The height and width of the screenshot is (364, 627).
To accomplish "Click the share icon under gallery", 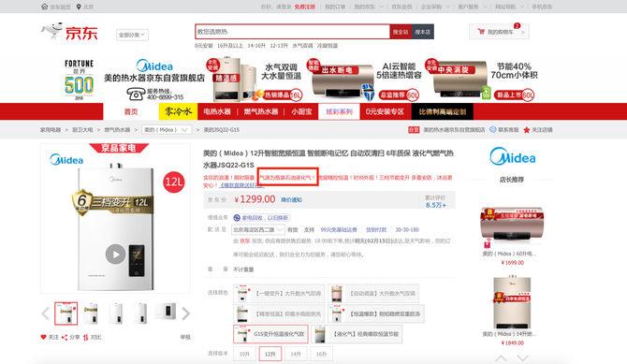I will pos(65,337).
